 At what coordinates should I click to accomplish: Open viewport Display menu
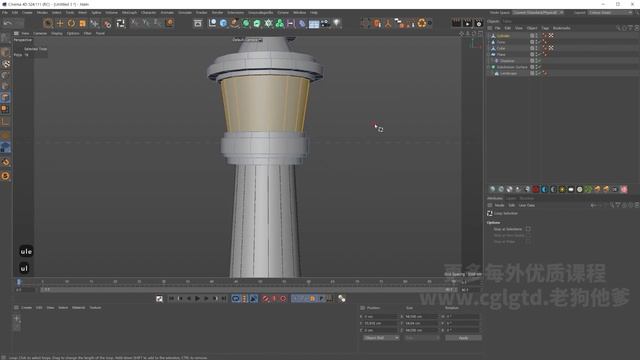(x=57, y=33)
